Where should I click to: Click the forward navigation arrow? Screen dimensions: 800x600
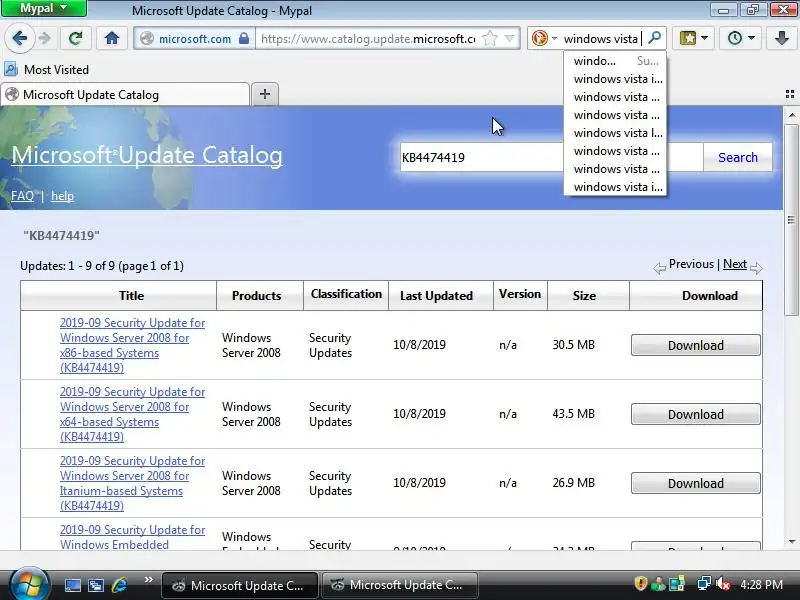45,38
